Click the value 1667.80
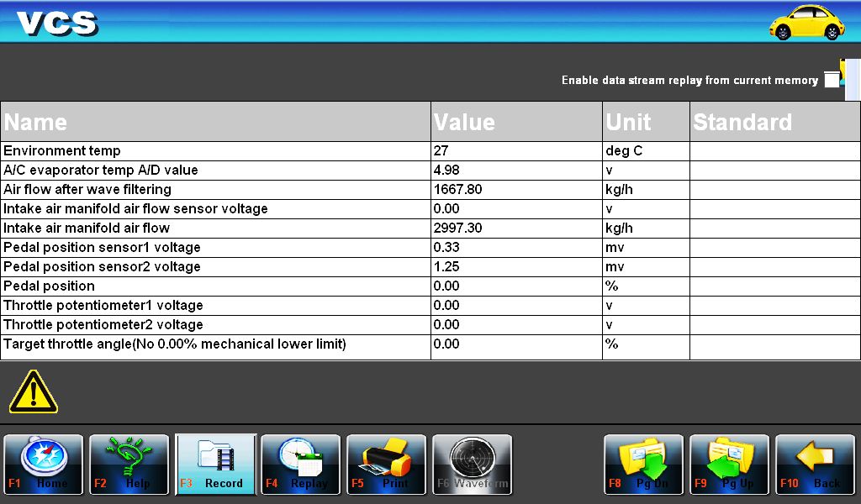Viewport: 861px width, 504px height. click(458, 189)
